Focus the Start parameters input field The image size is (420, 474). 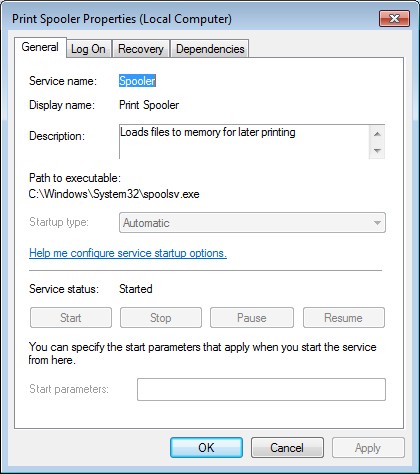[261, 389]
